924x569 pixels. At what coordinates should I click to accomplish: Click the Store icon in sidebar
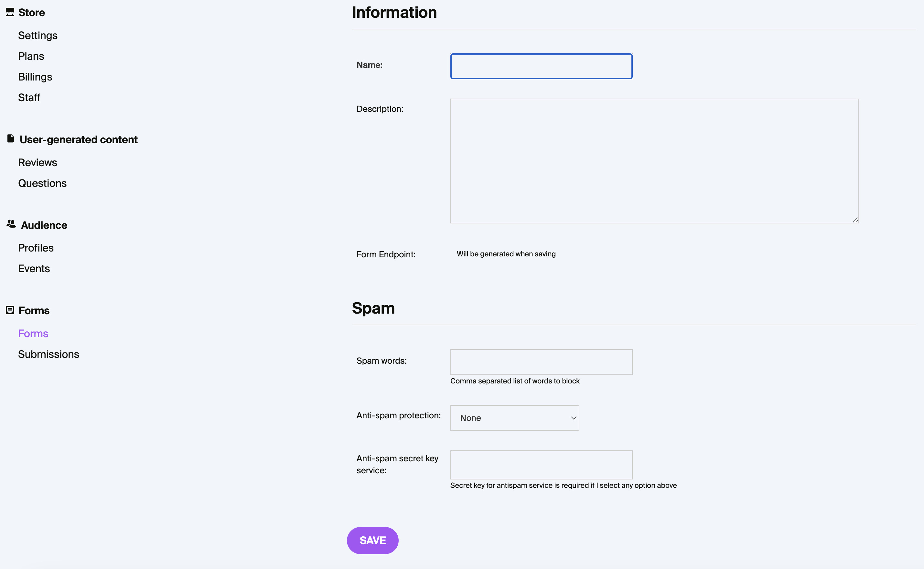(x=10, y=12)
